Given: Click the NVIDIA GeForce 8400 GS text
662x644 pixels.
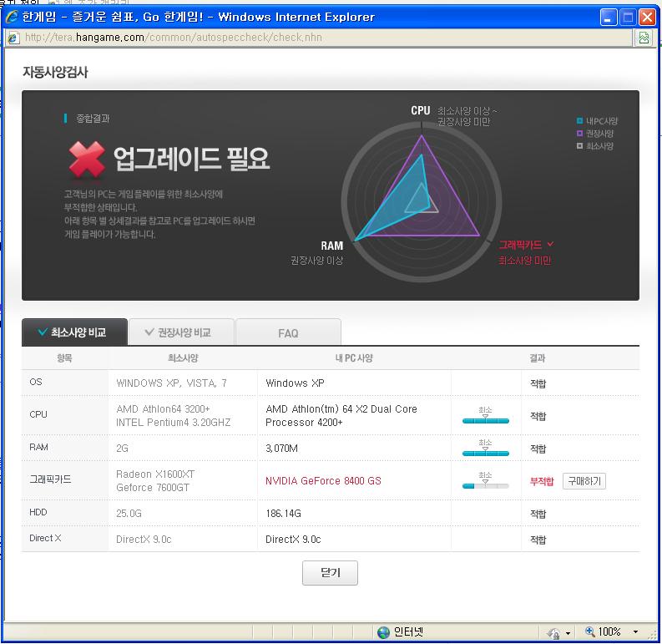Looking at the screenshot, I should point(323,481).
